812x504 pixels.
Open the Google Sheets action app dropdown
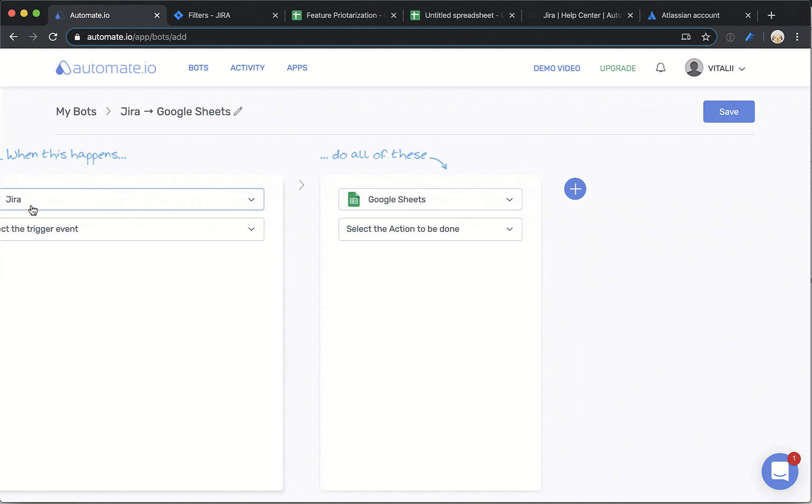coord(430,199)
